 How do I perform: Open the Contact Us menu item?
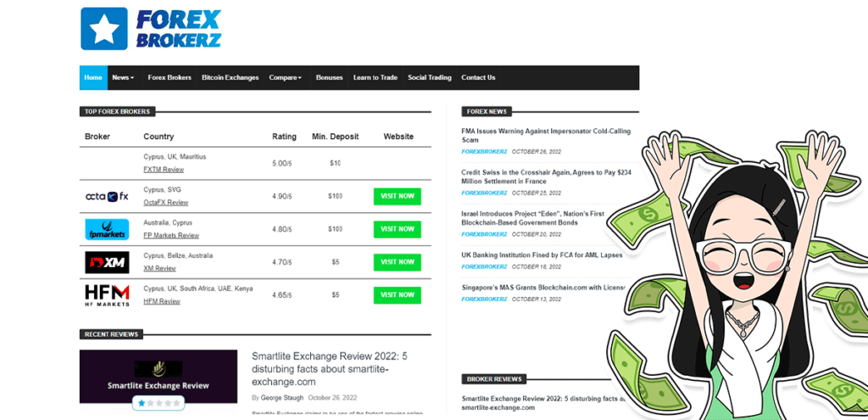coord(478,77)
